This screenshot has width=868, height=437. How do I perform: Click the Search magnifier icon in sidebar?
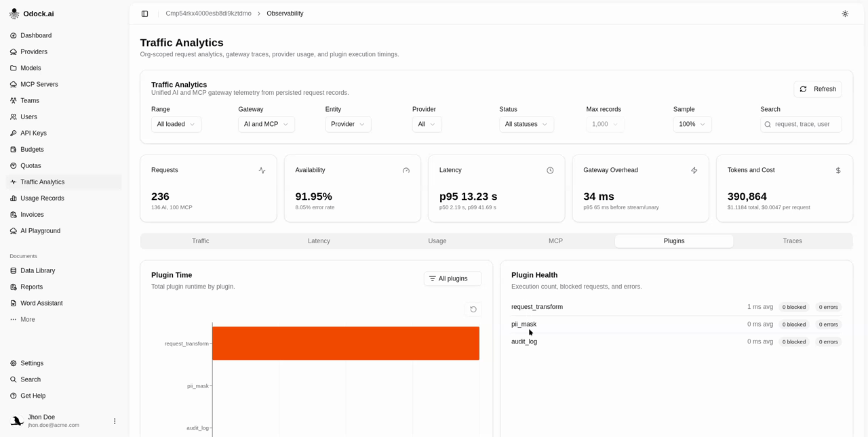tap(13, 379)
